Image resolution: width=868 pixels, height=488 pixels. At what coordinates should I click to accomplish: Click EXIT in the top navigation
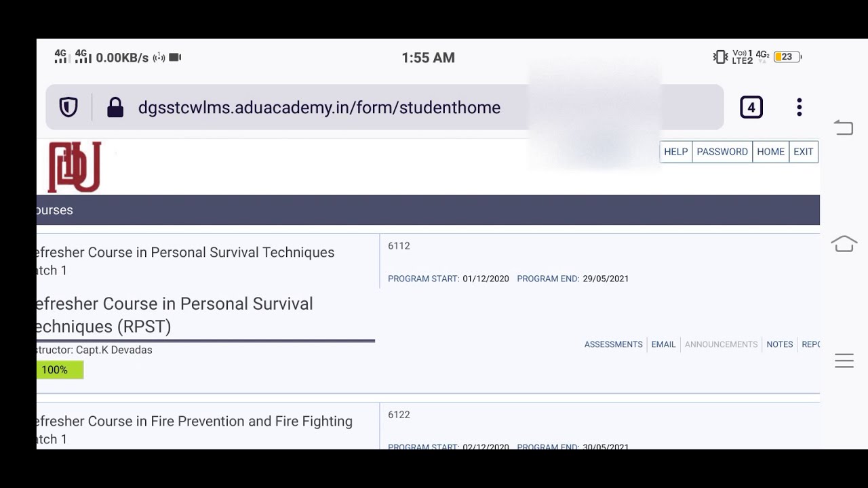(x=803, y=152)
